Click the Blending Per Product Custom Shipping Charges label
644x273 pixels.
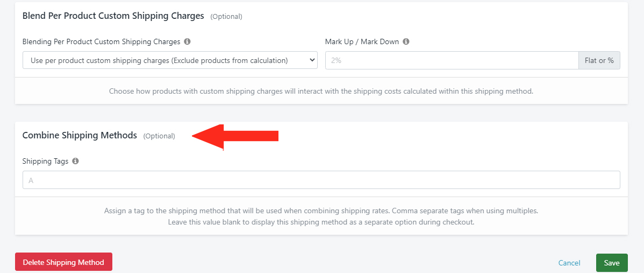pyautogui.click(x=102, y=41)
